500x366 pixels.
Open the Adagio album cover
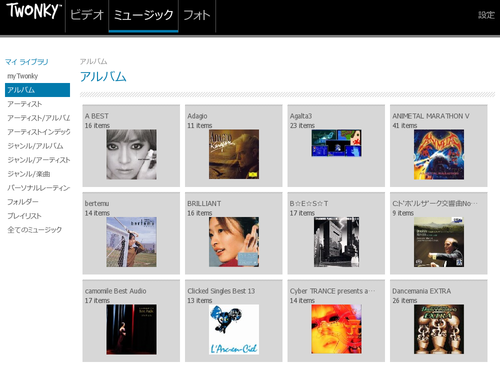tap(234, 154)
